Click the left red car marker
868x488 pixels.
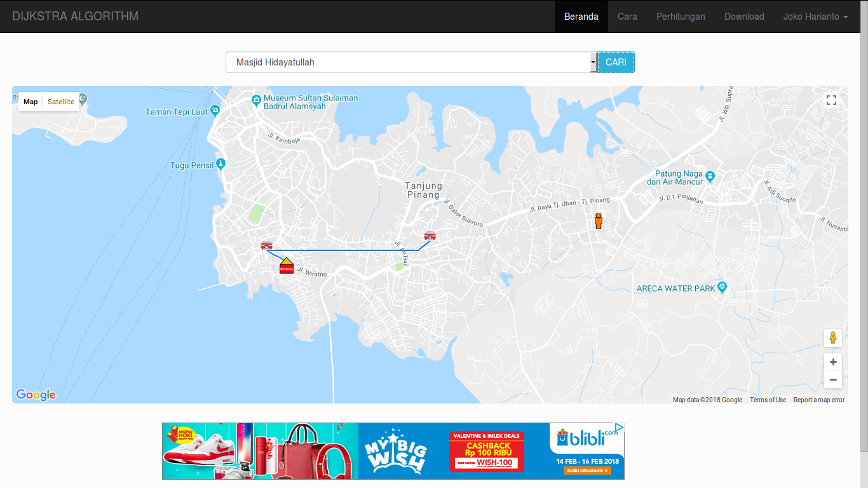tap(266, 245)
